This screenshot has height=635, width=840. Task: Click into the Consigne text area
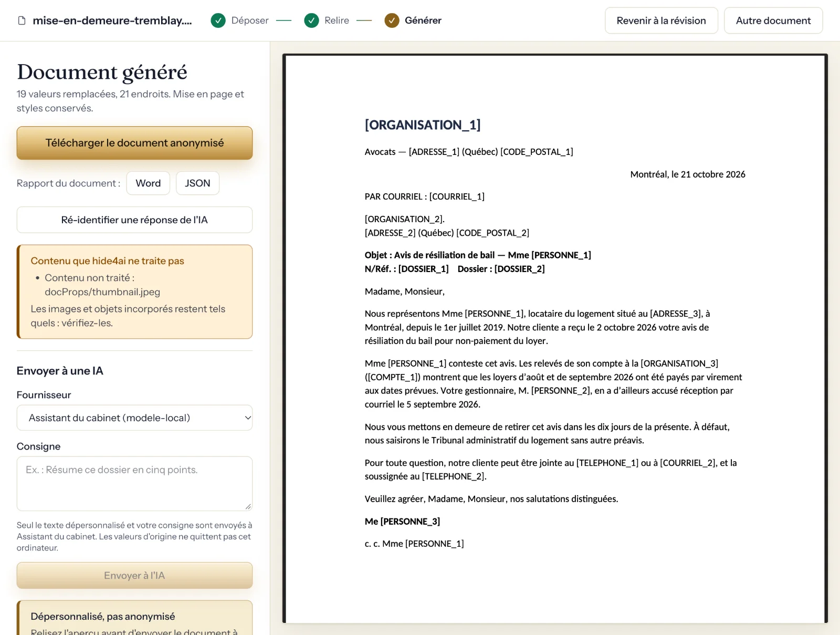point(134,484)
